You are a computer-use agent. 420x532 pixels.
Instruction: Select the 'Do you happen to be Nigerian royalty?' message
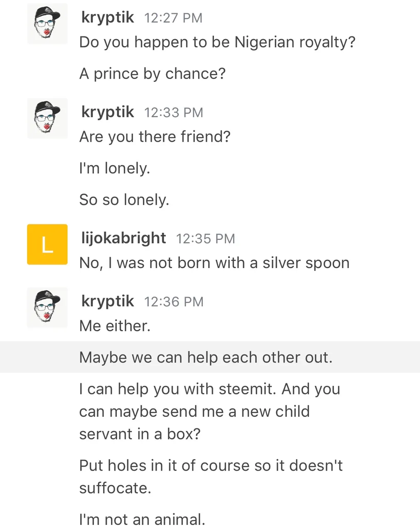click(x=217, y=42)
